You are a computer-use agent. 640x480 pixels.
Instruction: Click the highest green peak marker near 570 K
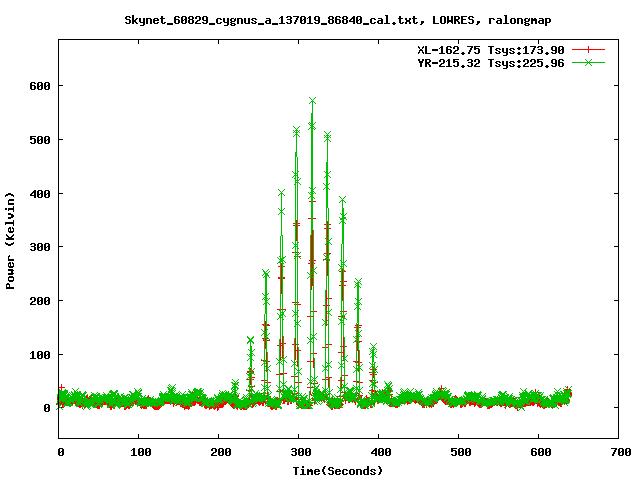[x=313, y=101]
